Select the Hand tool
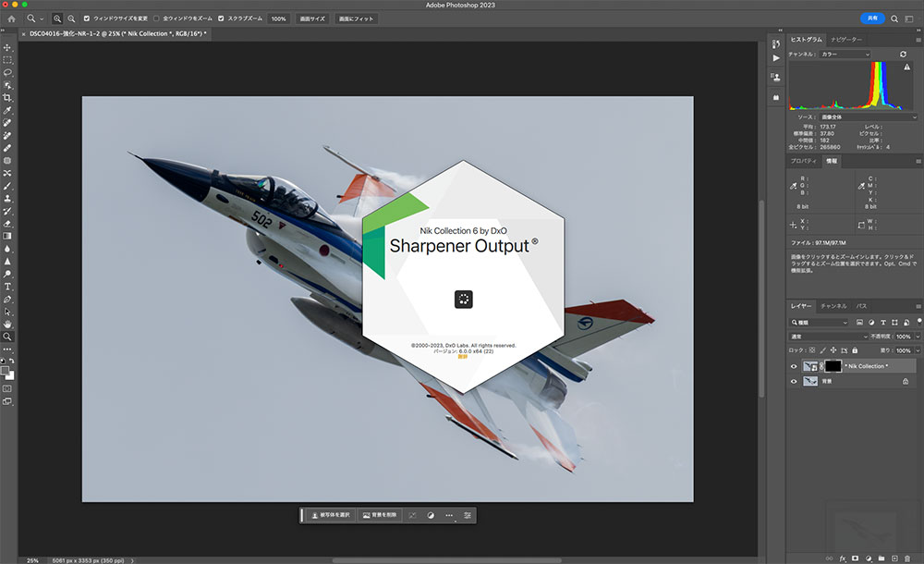The height and width of the screenshot is (564, 924). coord(7,324)
